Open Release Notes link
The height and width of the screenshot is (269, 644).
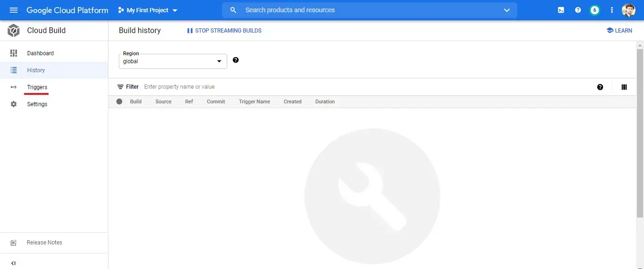pos(44,243)
